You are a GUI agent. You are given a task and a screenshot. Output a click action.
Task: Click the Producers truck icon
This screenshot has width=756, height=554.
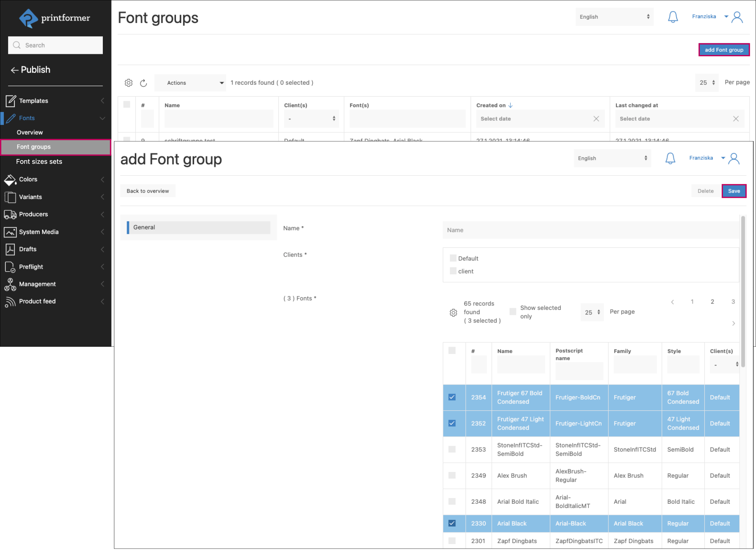pyautogui.click(x=10, y=214)
